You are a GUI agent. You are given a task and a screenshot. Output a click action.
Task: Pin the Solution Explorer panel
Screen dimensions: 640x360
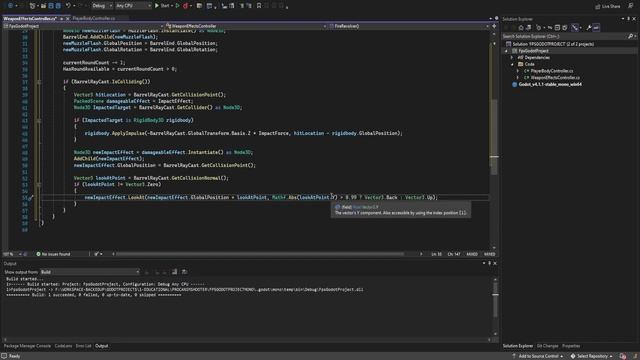(629, 19)
